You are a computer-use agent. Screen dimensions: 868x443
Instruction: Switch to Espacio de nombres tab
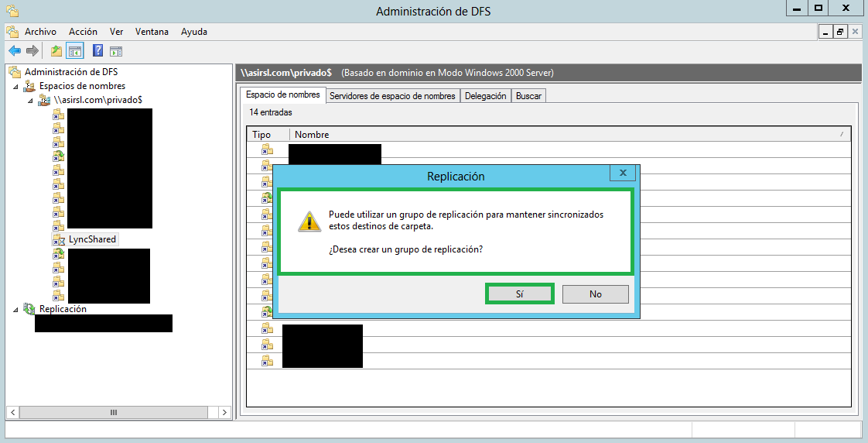point(283,94)
